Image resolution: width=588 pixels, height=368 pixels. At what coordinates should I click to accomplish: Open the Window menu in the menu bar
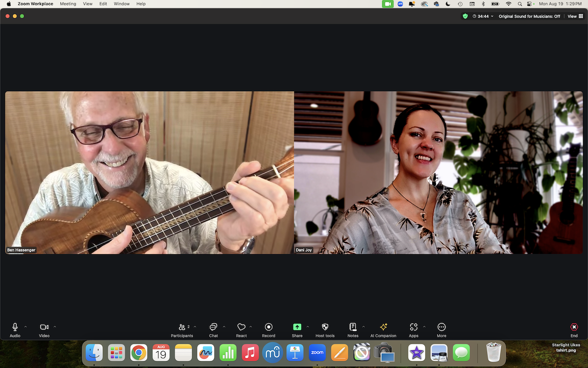click(122, 4)
